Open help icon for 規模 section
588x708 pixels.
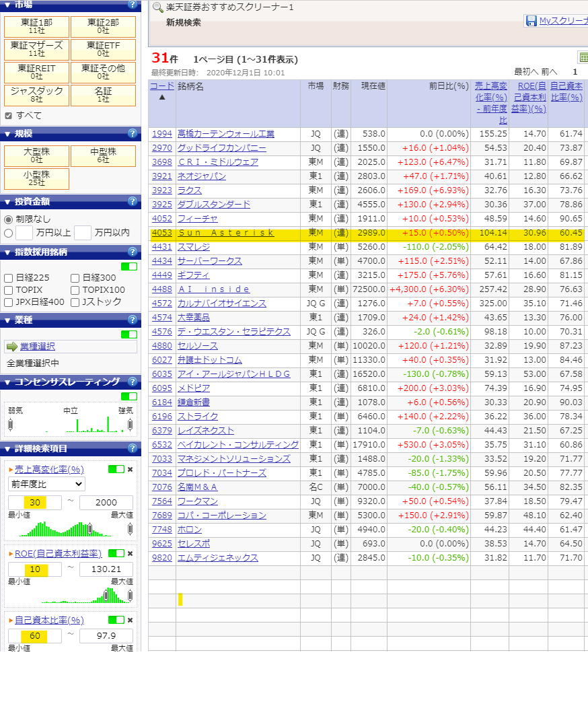tap(133, 133)
